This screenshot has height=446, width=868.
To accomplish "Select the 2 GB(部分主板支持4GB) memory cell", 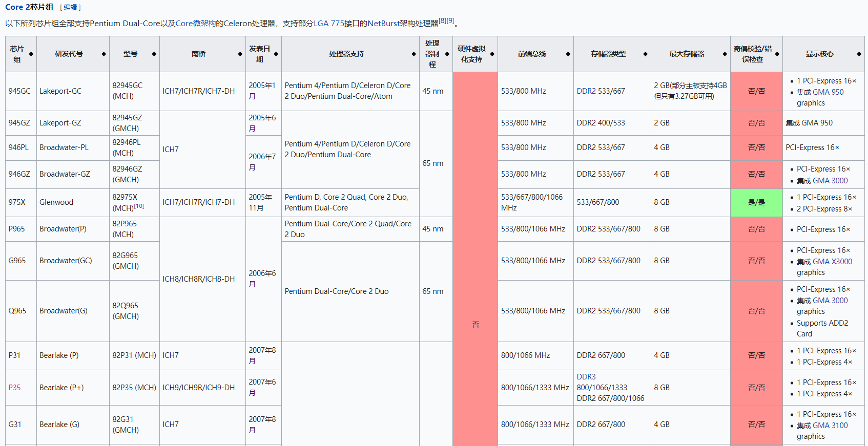I will click(690, 91).
